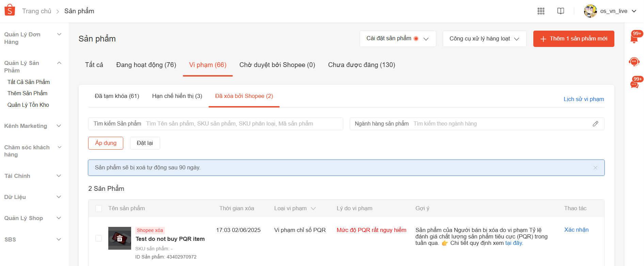Open the notifications bell icon

coord(634,38)
